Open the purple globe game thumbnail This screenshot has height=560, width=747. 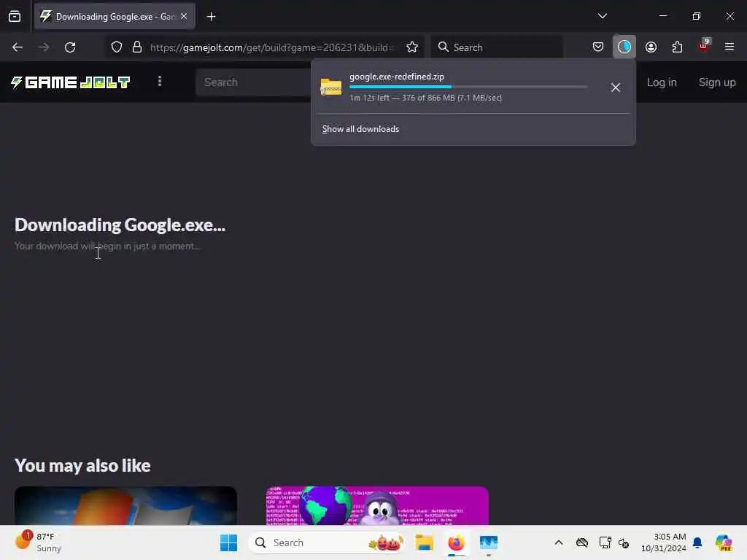click(377, 506)
